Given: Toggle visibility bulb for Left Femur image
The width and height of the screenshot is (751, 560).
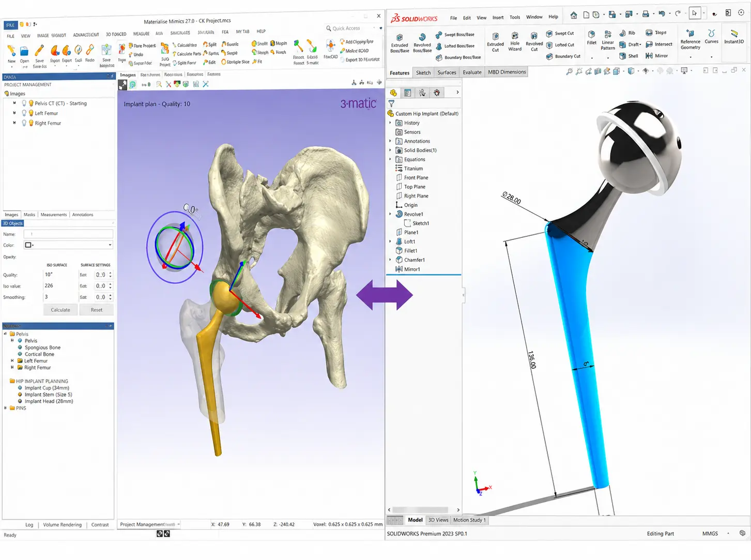Looking at the screenshot, I should pos(31,113).
